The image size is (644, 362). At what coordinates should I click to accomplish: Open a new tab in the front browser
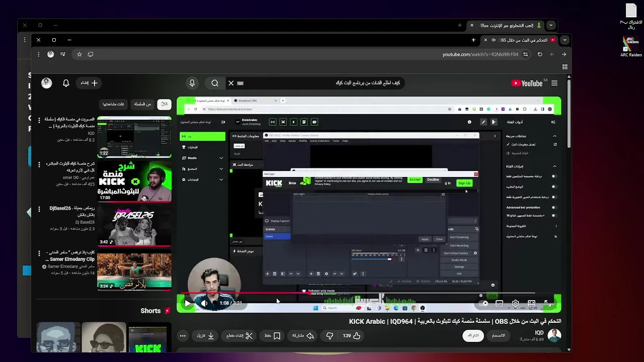[x=473, y=40]
